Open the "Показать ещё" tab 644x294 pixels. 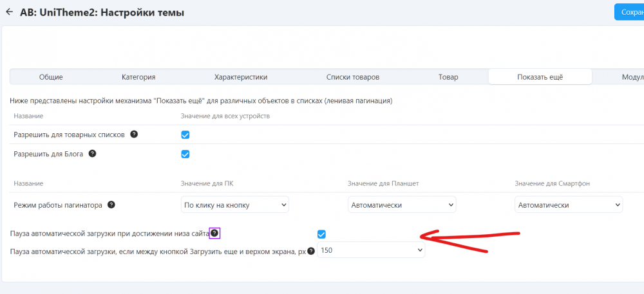(x=540, y=77)
